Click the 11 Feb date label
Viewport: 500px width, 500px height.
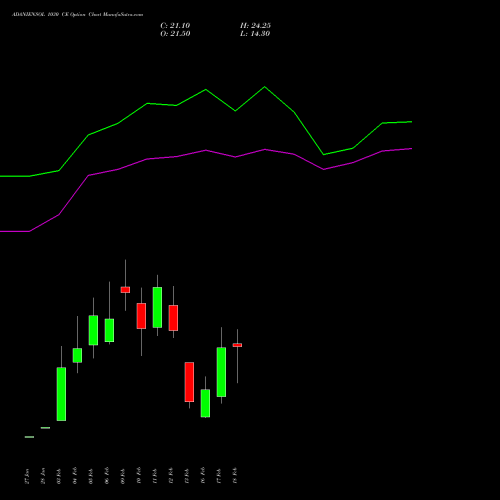155,476
